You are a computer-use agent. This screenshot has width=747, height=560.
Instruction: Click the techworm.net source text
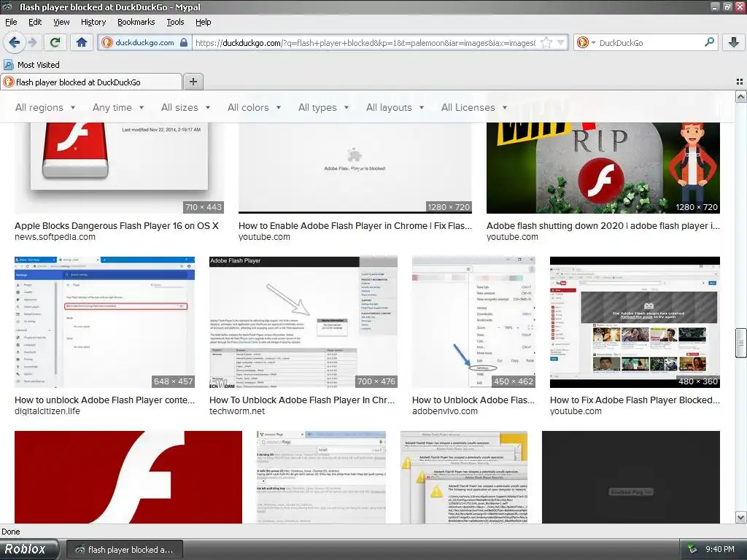point(237,411)
